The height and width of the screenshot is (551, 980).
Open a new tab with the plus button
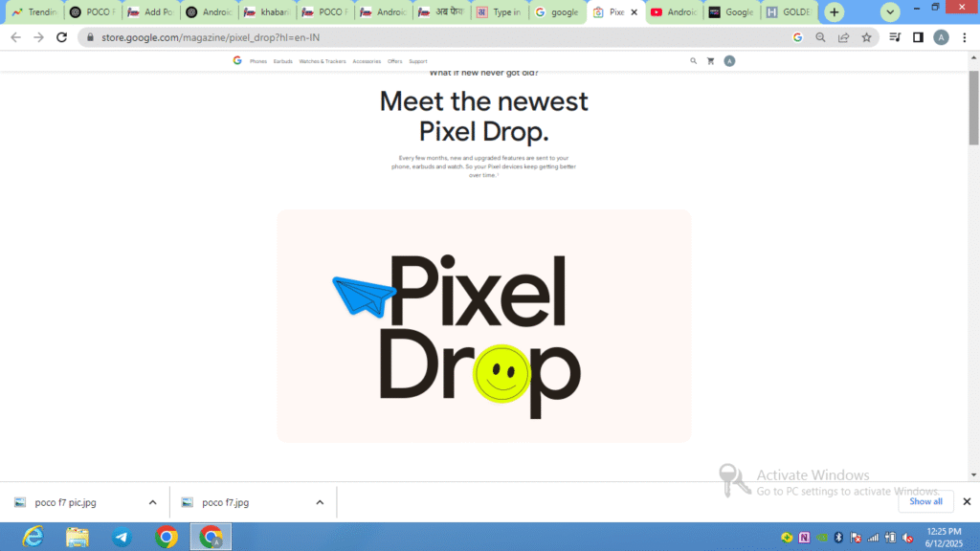click(835, 11)
